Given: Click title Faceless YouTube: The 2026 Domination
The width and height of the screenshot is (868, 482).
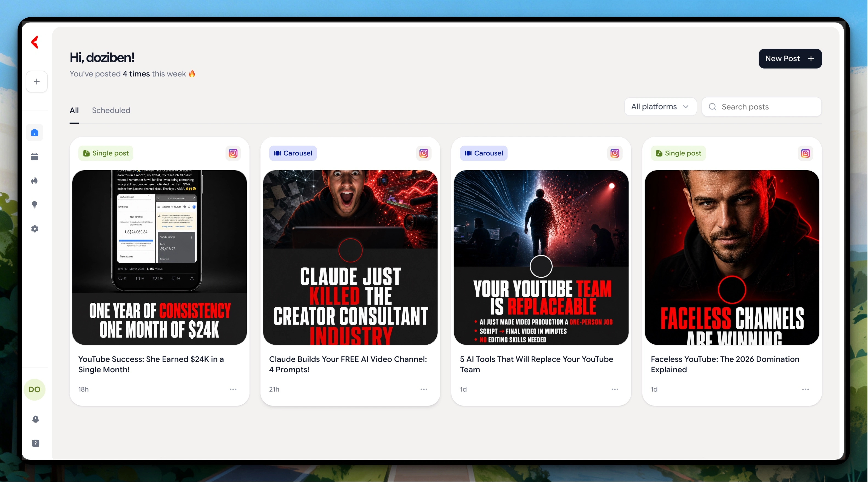Looking at the screenshot, I should (x=725, y=364).
